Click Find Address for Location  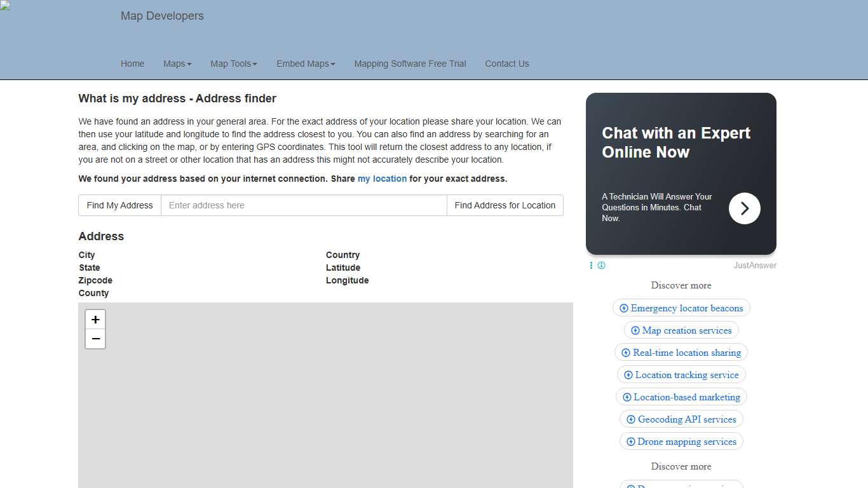coord(505,205)
